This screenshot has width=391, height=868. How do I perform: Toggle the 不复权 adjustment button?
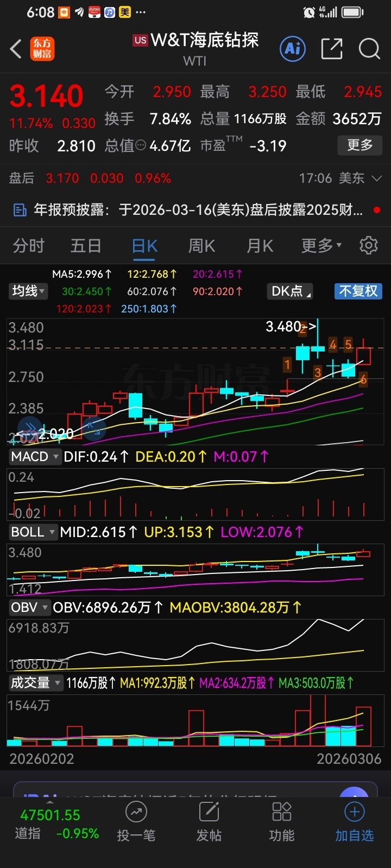point(358,291)
